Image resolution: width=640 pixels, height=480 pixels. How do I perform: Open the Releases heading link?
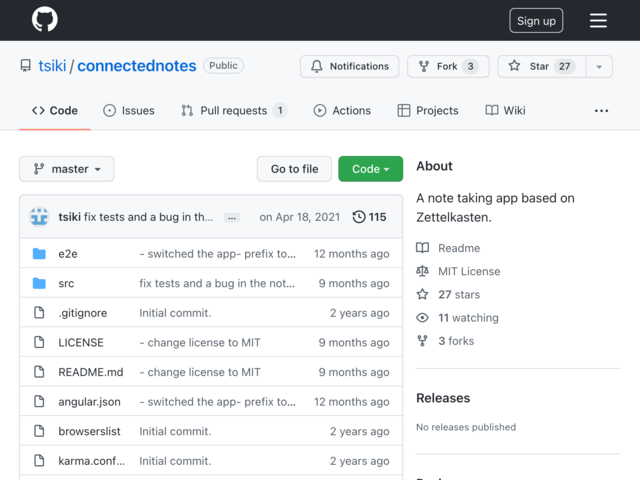click(x=443, y=398)
